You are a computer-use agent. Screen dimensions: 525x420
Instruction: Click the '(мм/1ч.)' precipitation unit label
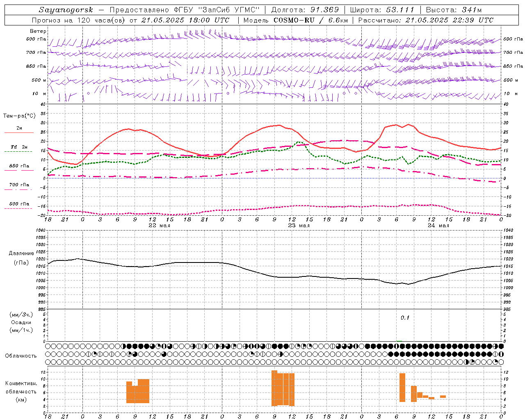click(21, 330)
